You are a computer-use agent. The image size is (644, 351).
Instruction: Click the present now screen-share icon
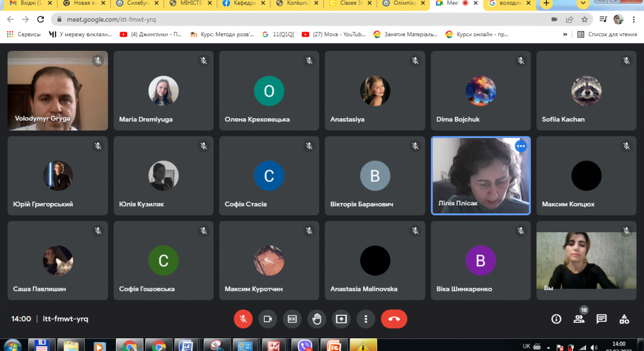pyautogui.click(x=341, y=319)
